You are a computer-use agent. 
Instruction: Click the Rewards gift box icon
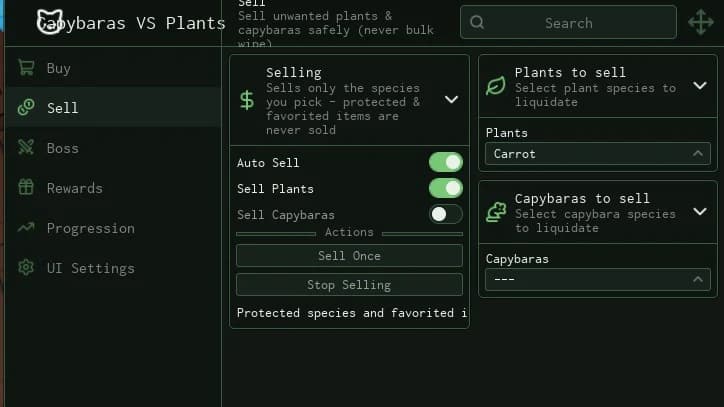[26, 187]
